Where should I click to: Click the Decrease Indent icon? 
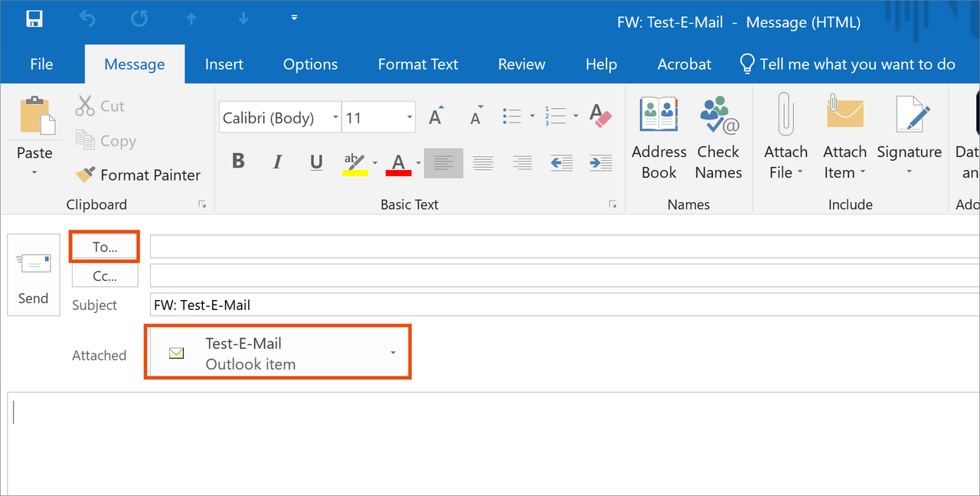pyautogui.click(x=561, y=162)
